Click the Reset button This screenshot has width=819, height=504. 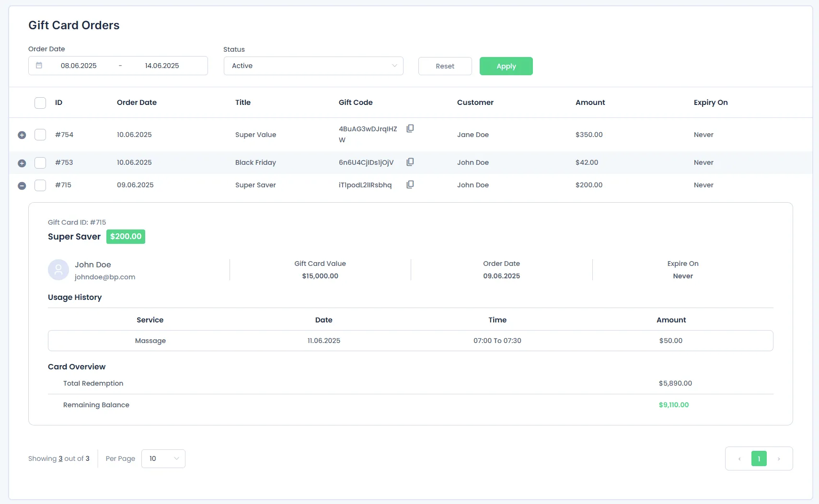click(445, 66)
